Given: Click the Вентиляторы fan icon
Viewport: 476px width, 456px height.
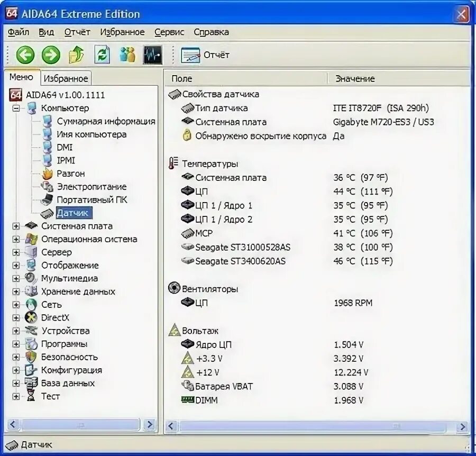Looking at the screenshot, I should 174,288.
